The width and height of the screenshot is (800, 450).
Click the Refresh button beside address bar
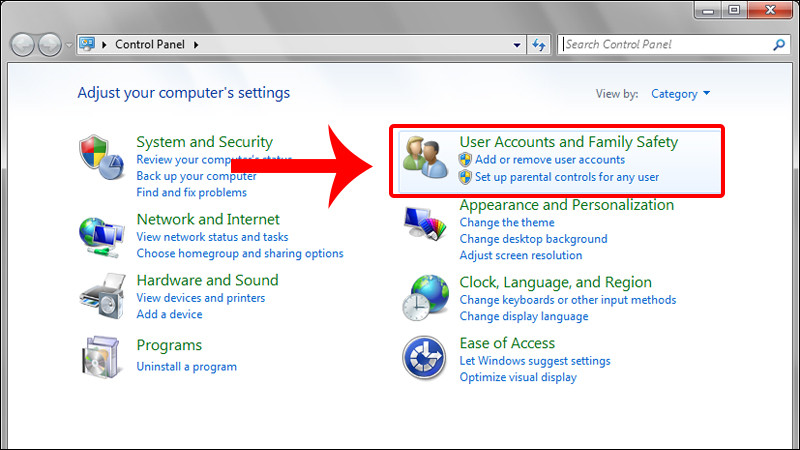539,45
